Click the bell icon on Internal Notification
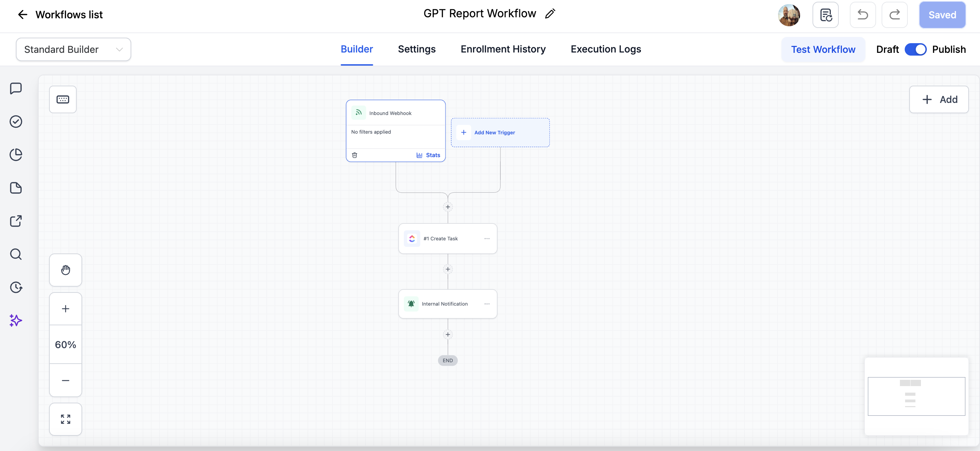This screenshot has width=980, height=451. coord(411,304)
